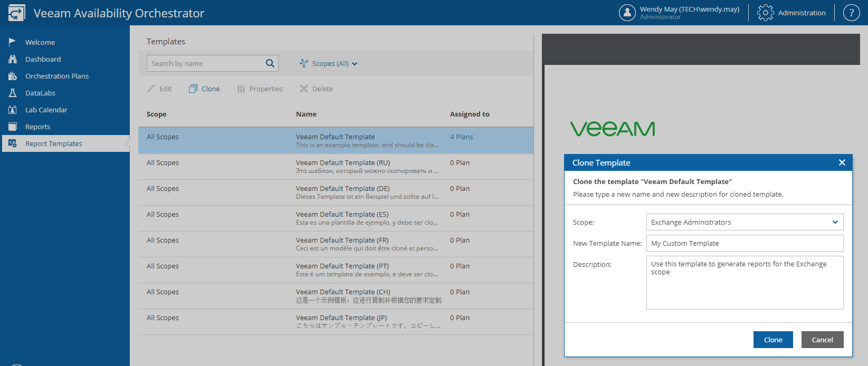The width and height of the screenshot is (868, 366).
Task: Click the search magnifier icon
Action: (x=270, y=63)
